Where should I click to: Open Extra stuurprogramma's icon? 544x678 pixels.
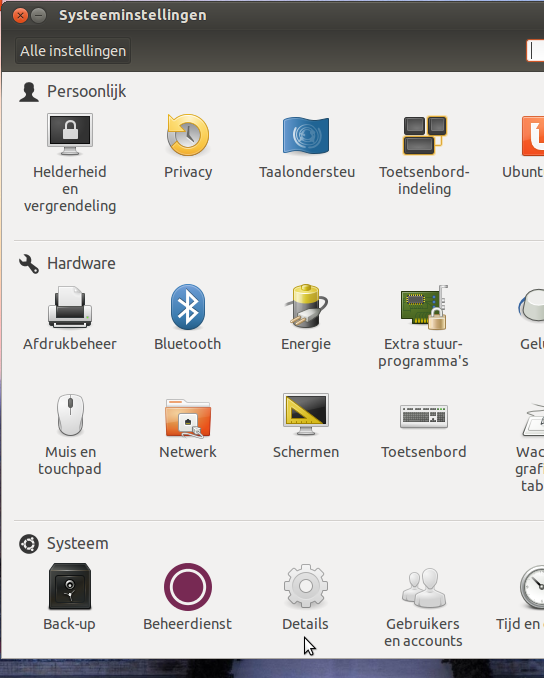424,307
